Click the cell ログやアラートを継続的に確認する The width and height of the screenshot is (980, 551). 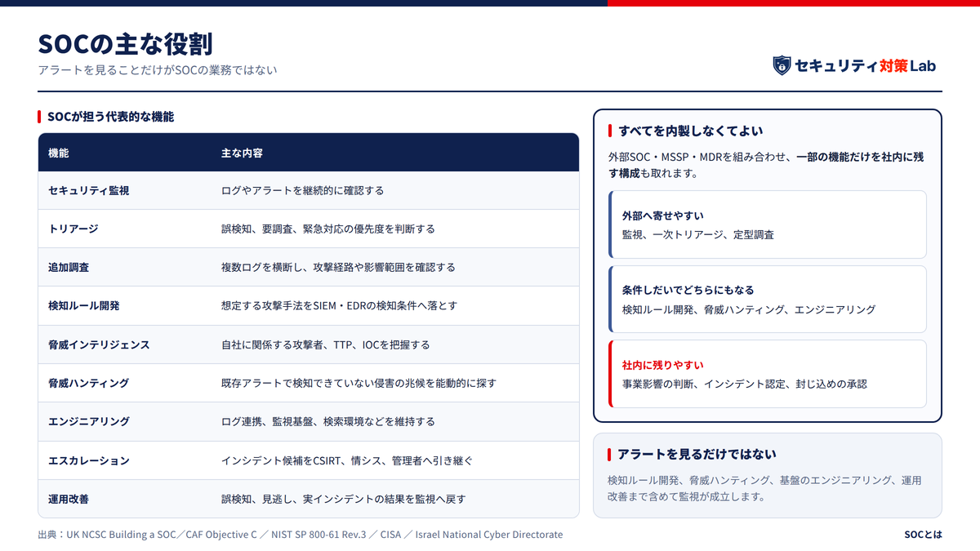coord(302,190)
